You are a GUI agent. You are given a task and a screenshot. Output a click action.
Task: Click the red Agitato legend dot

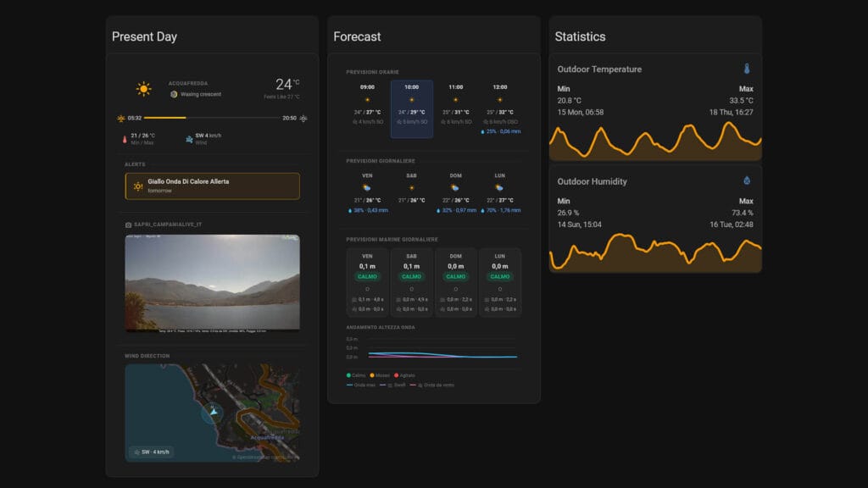tap(397, 375)
